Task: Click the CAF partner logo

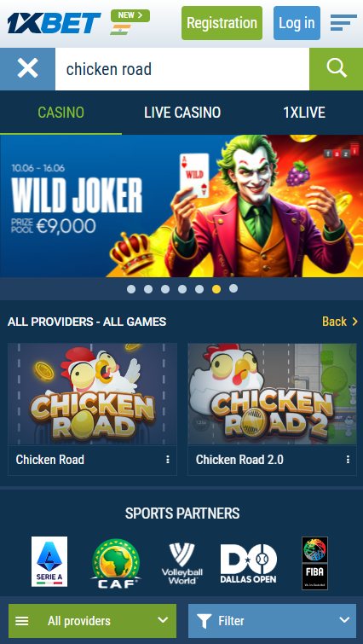Action: pos(116,564)
